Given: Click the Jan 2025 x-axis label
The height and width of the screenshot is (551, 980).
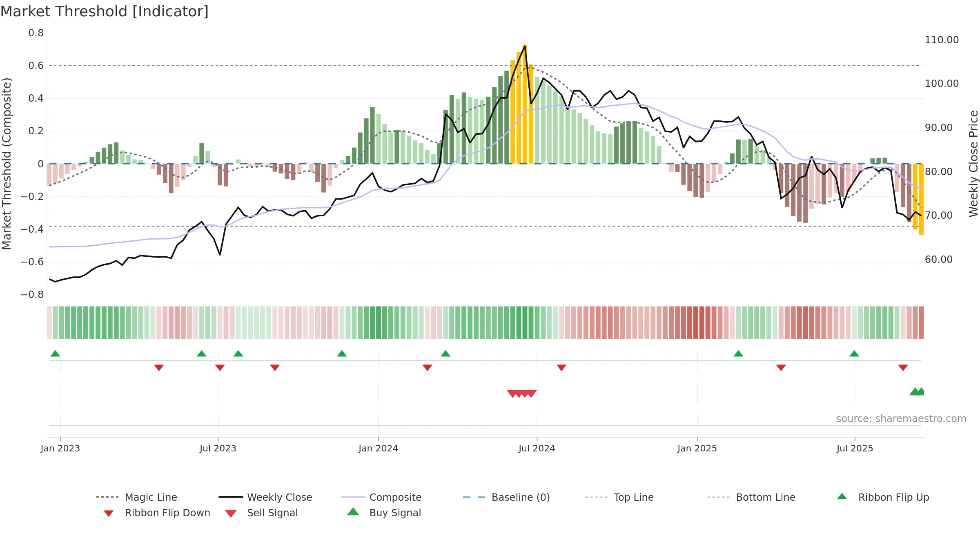Looking at the screenshot, I should tap(697, 448).
